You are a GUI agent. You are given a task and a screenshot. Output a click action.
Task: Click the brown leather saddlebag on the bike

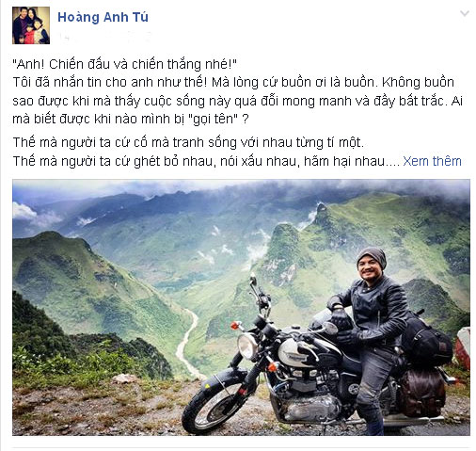pos(421,393)
